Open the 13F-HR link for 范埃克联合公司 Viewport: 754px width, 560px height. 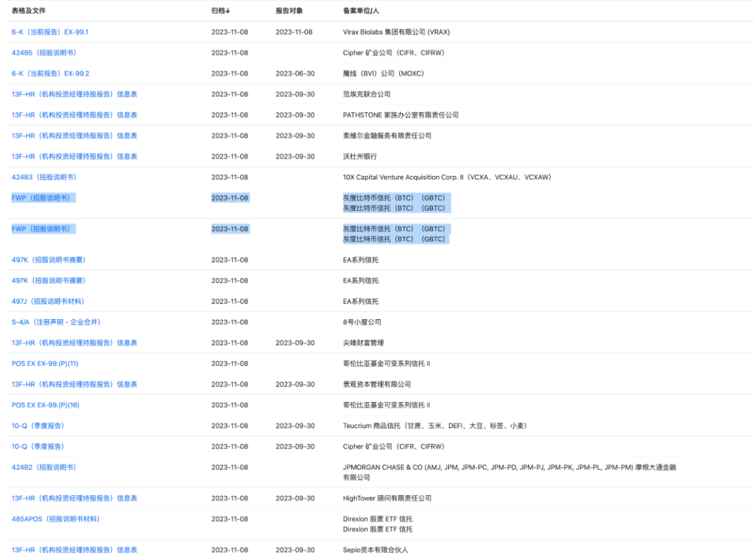75,94
